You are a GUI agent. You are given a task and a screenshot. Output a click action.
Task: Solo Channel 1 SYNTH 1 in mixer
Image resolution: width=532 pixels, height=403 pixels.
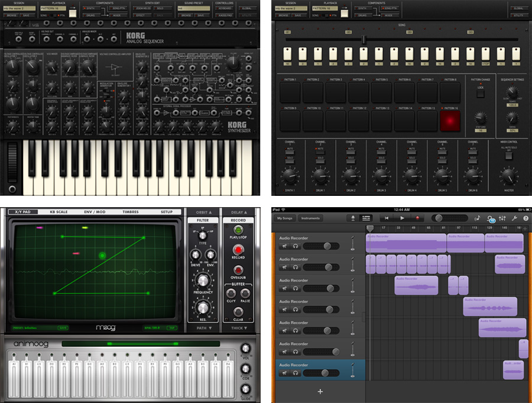(290, 162)
